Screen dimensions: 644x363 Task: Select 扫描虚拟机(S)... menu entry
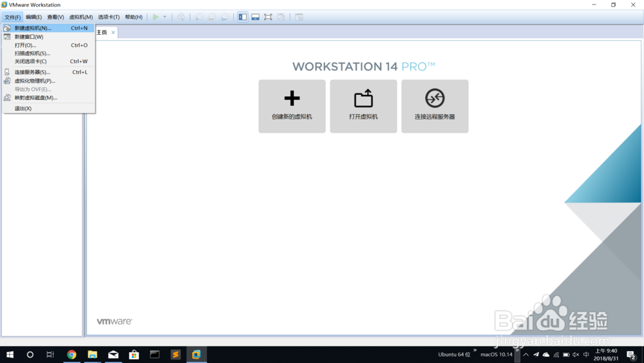pos(49,54)
